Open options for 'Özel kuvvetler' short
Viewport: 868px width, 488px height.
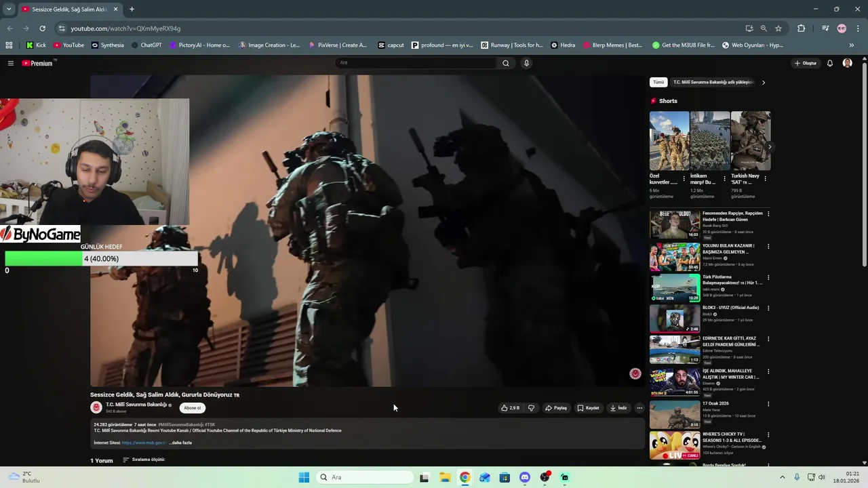click(x=684, y=179)
